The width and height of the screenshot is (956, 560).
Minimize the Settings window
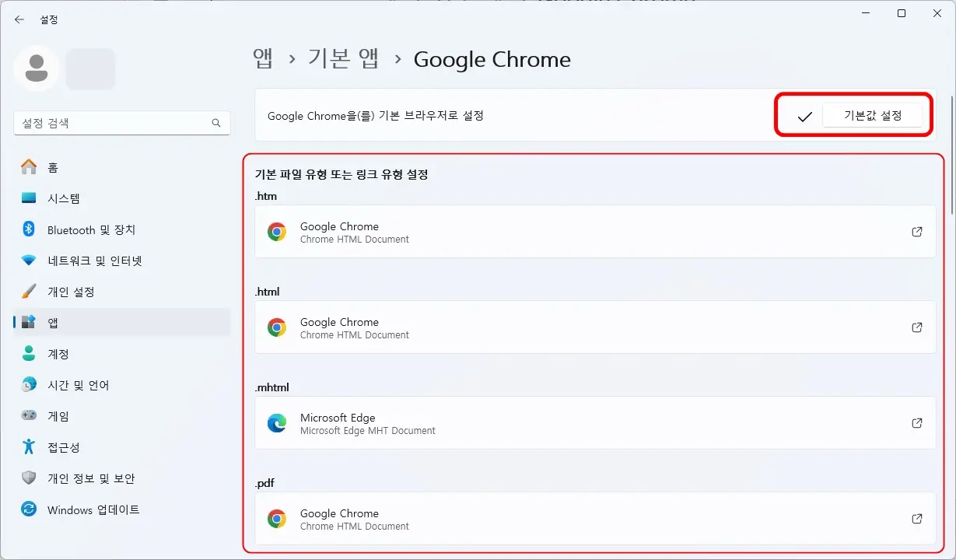pyautogui.click(x=866, y=13)
